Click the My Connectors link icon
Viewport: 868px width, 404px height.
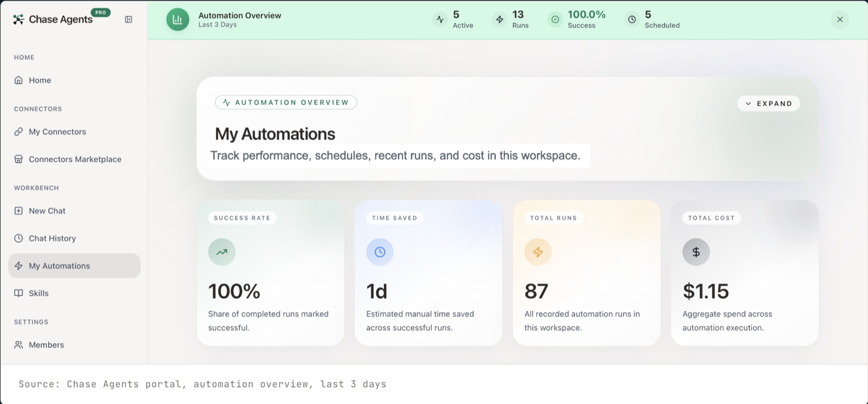18,132
